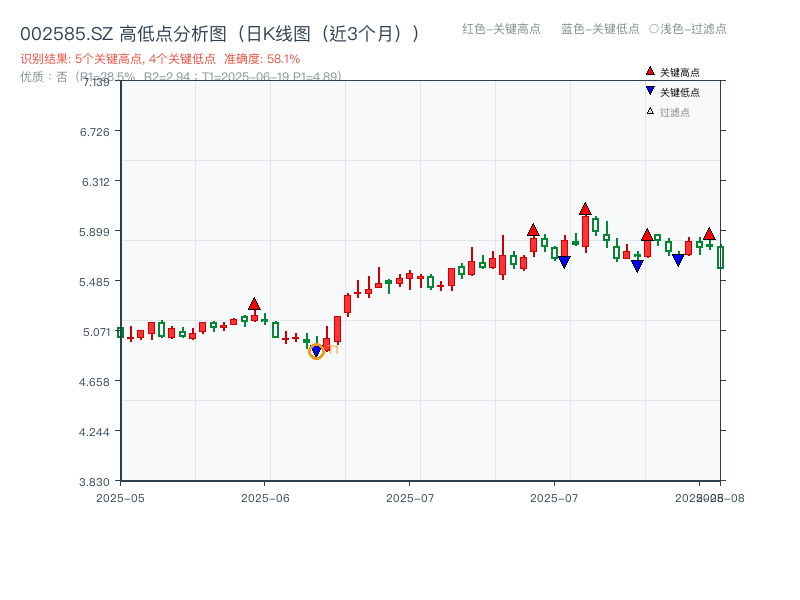Select the red triangle marker above the highest peak
The image size is (800, 600).
click(x=585, y=208)
